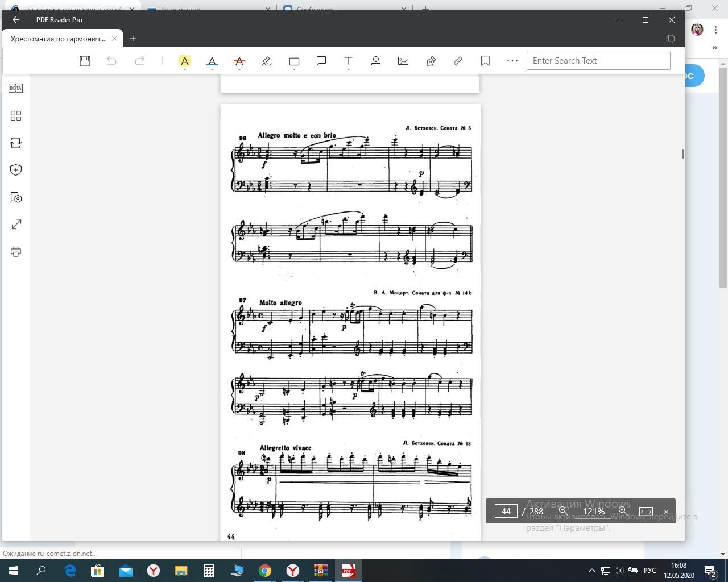Open the browser profile avatar
Screen dimensions: 728x582
[x=697, y=30]
